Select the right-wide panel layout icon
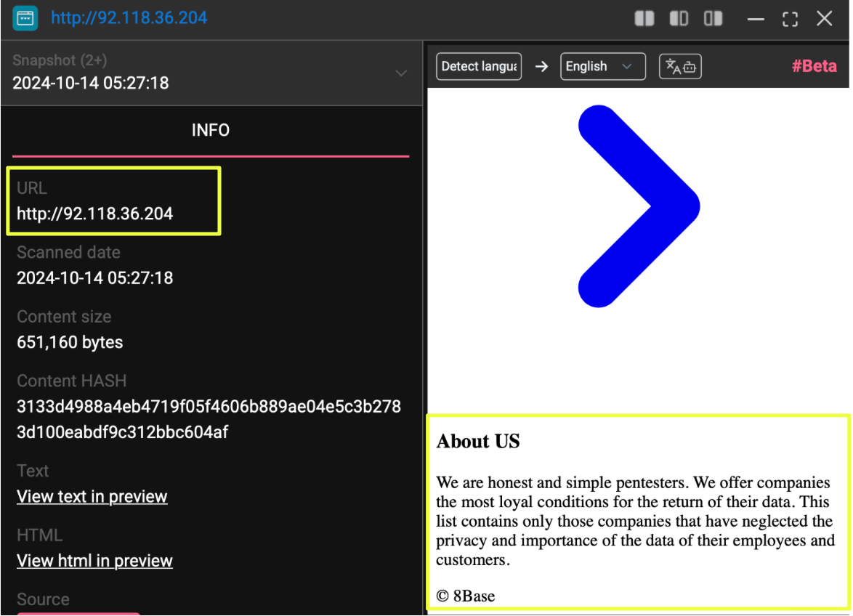853x616 pixels. (713, 19)
